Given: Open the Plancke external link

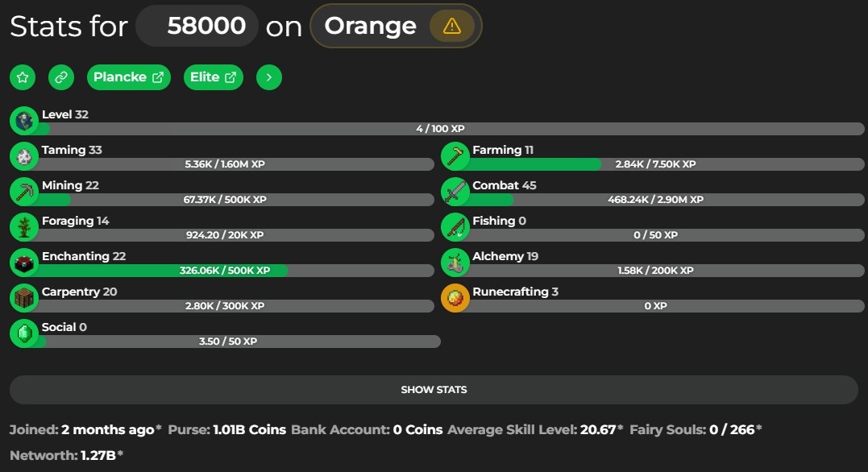Looking at the screenshot, I should [x=128, y=77].
